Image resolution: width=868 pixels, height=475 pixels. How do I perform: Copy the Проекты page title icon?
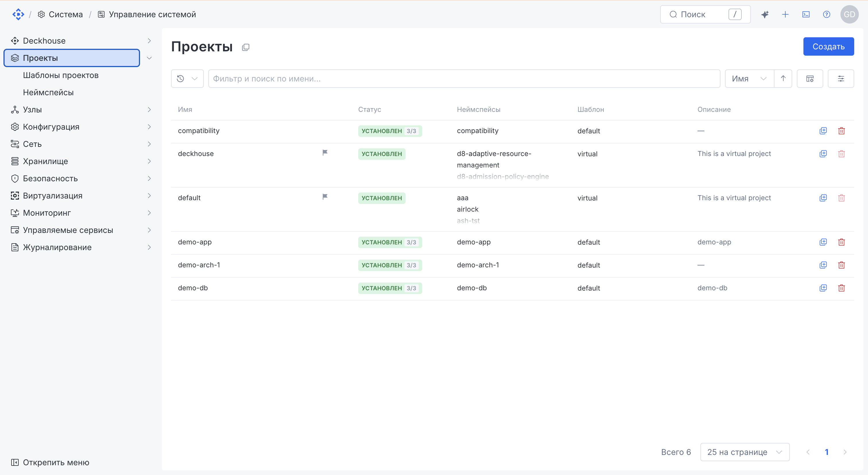pyautogui.click(x=246, y=47)
